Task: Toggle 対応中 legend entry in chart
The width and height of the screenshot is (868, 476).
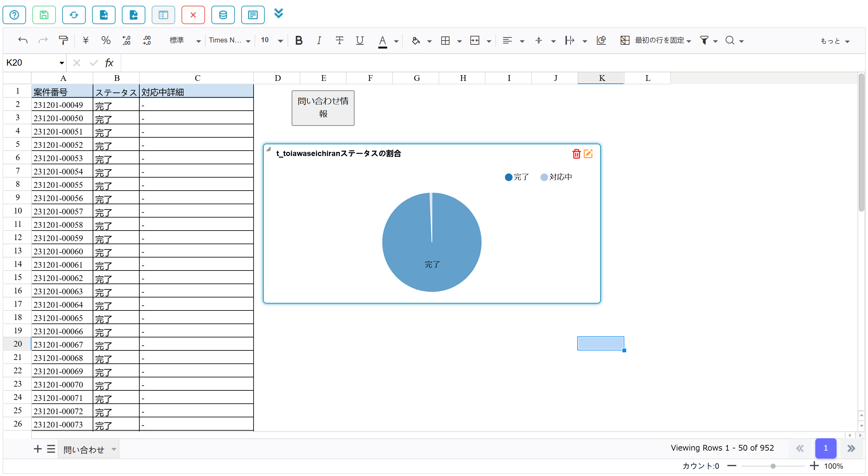Action: (556, 177)
